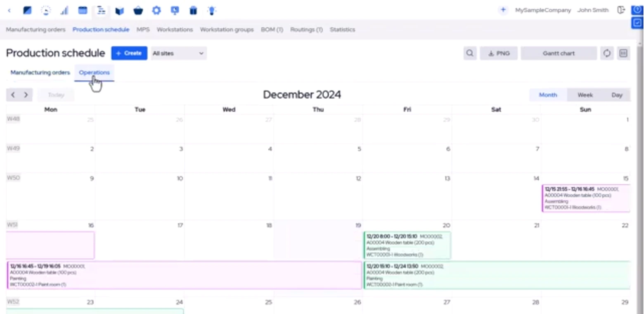Click the blue Create button
Viewport: 644px width, 314px height.
click(x=129, y=53)
